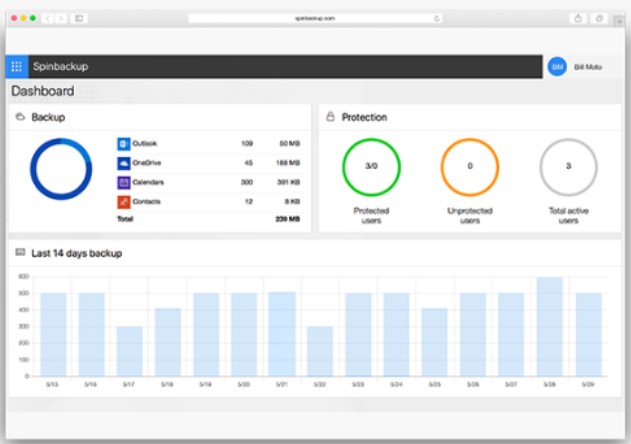Image resolution: width=631 pixels, height=444 pixels.
Task: Select the Calendars label in backup list
Action: pos(148,182)
